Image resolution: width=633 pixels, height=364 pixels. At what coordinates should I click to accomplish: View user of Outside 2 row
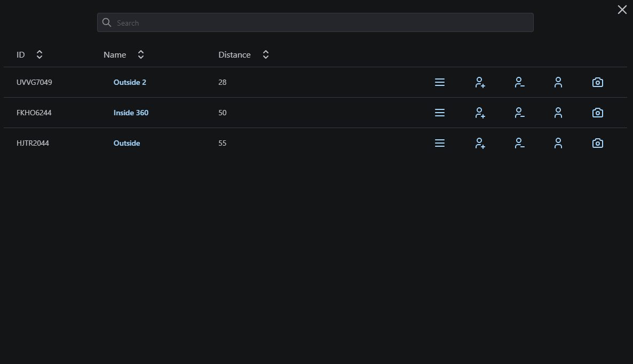pyautogui.click(x=558, y=82)
